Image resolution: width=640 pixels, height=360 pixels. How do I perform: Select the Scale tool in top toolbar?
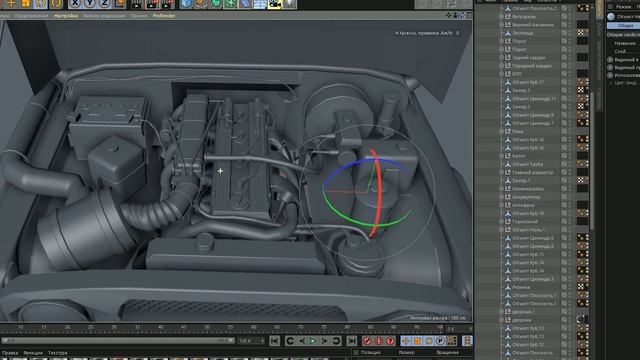(x=25, y=4)
